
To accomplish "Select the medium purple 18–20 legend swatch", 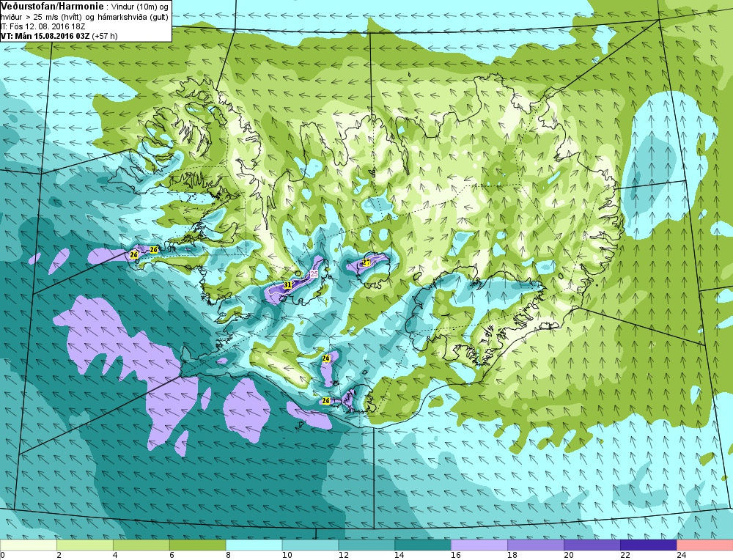I will click(535, 545).
